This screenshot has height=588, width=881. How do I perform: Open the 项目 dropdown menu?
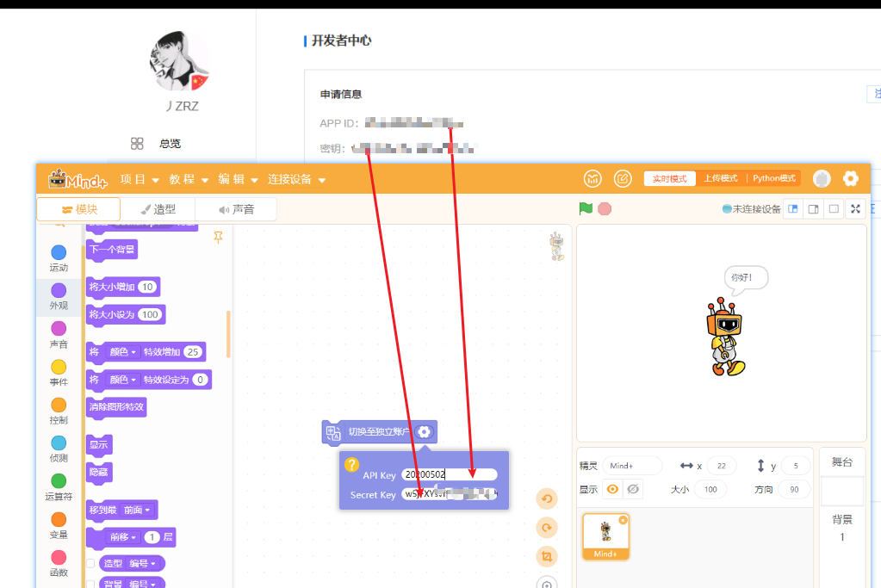click(x=140, y=179)
